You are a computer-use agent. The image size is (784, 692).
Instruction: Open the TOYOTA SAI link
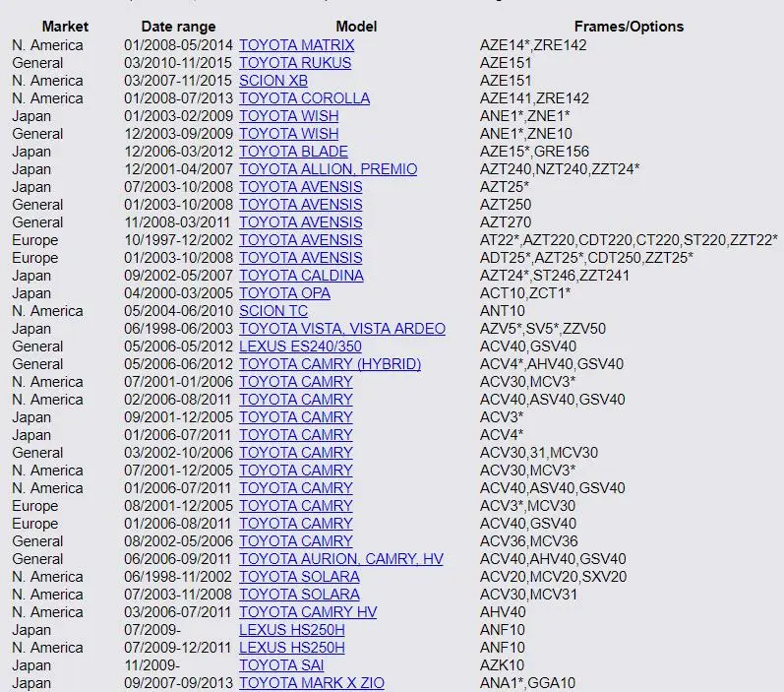(x=281, y=665)
